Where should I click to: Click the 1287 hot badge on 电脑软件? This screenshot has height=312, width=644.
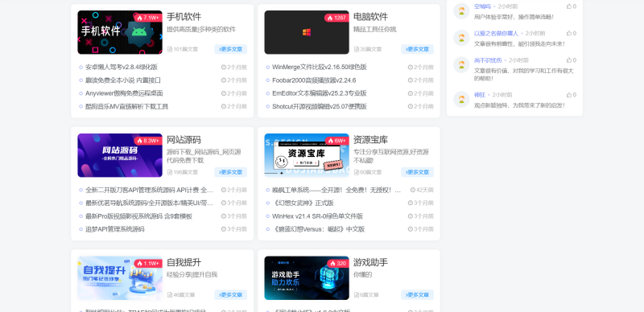pyautogui.click(x=336, y=18)
